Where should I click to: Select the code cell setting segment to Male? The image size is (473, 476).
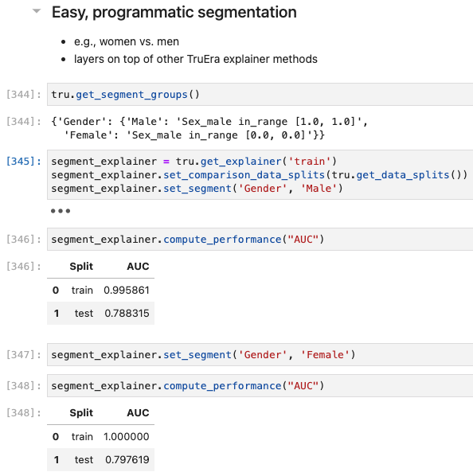[x=260, y=174]
